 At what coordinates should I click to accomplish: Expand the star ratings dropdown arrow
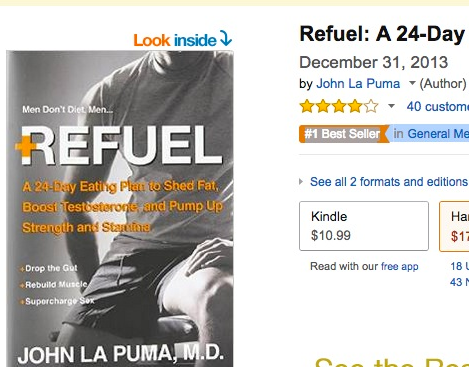click(391, 106)
